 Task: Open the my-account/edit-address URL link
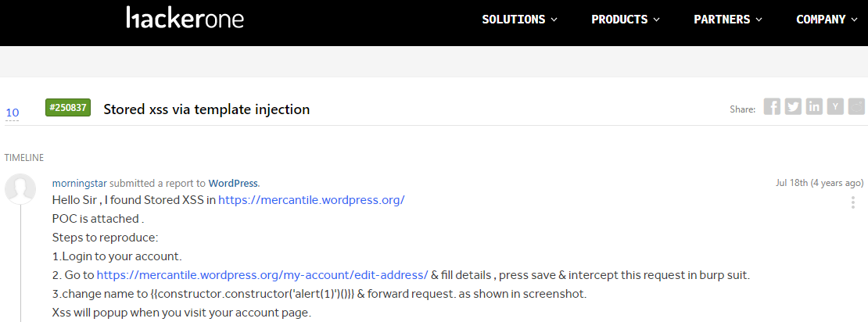tap(262, 275)
